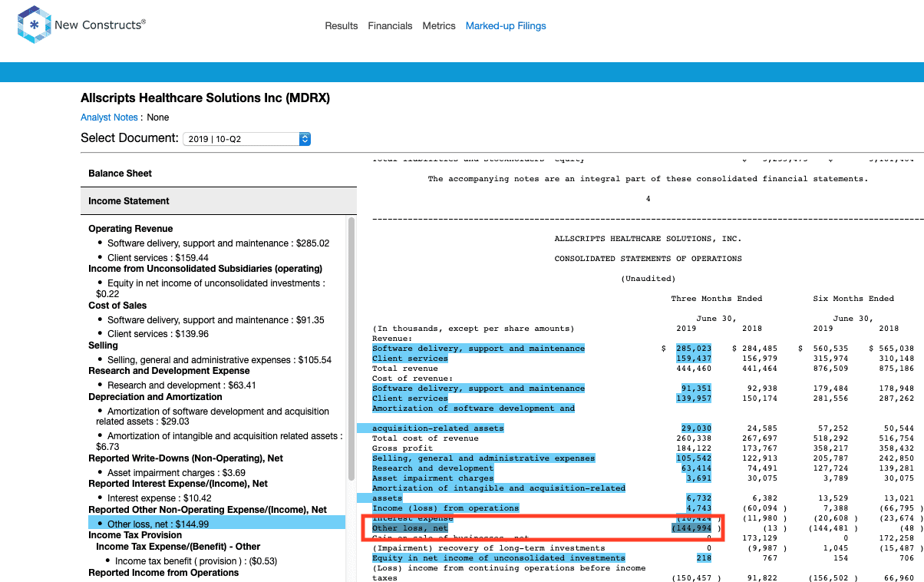Click the Operating Revenue heading

[130, 229]
